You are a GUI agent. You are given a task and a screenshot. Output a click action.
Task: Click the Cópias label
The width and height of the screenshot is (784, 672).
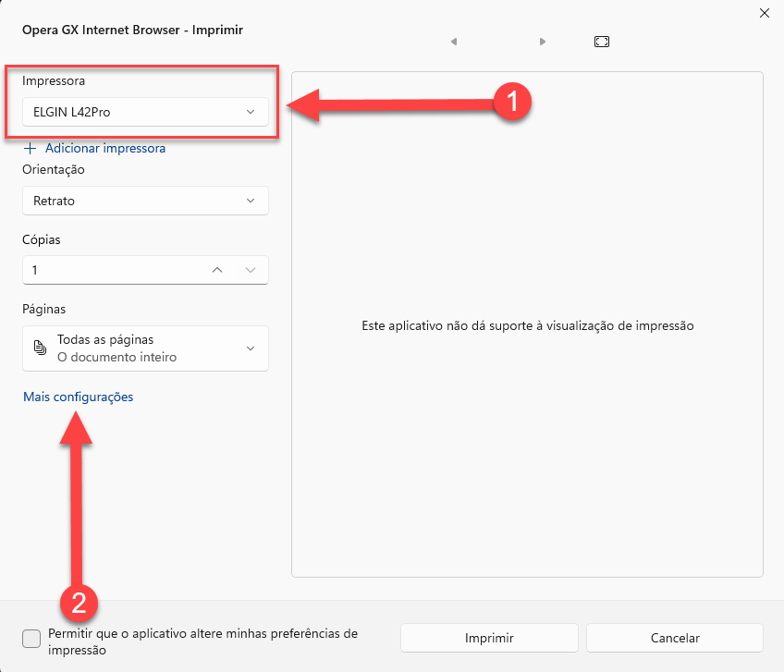[x=42, y=239]
